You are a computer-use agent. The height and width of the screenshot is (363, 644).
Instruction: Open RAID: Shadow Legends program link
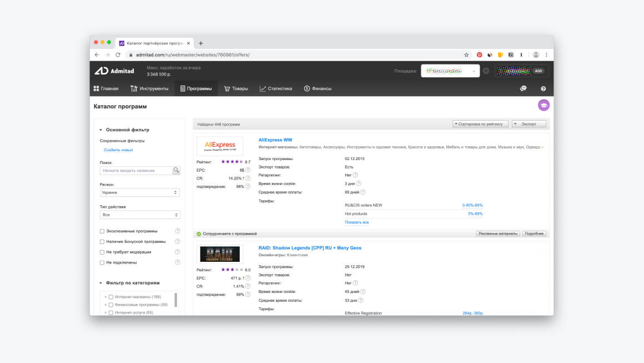pos(310,248)
